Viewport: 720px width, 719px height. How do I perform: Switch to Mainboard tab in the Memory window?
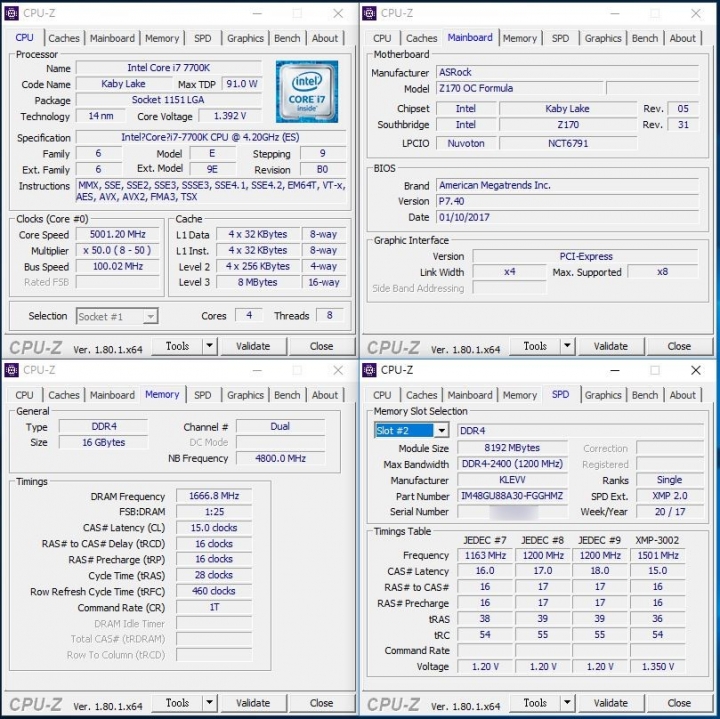[112, 395]
